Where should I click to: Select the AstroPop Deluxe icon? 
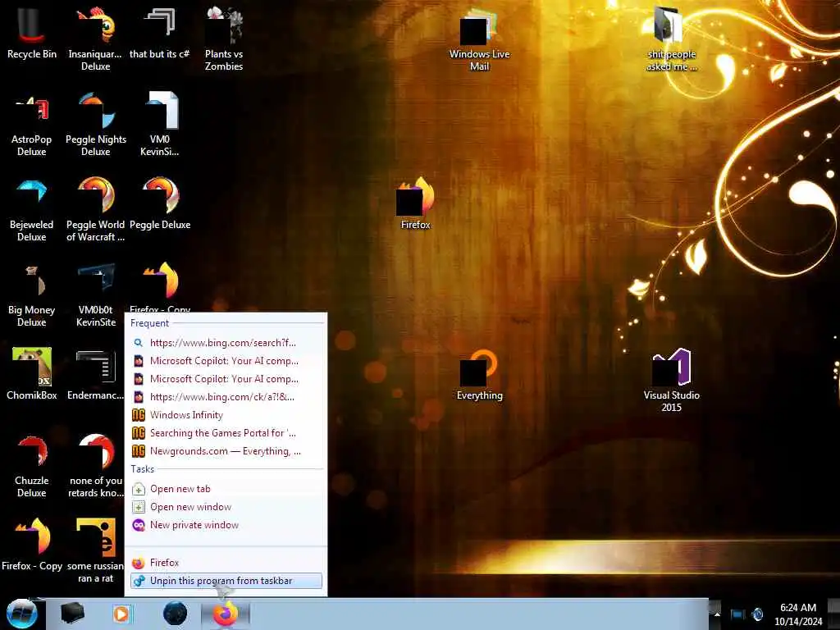click(x=32, y=125)
